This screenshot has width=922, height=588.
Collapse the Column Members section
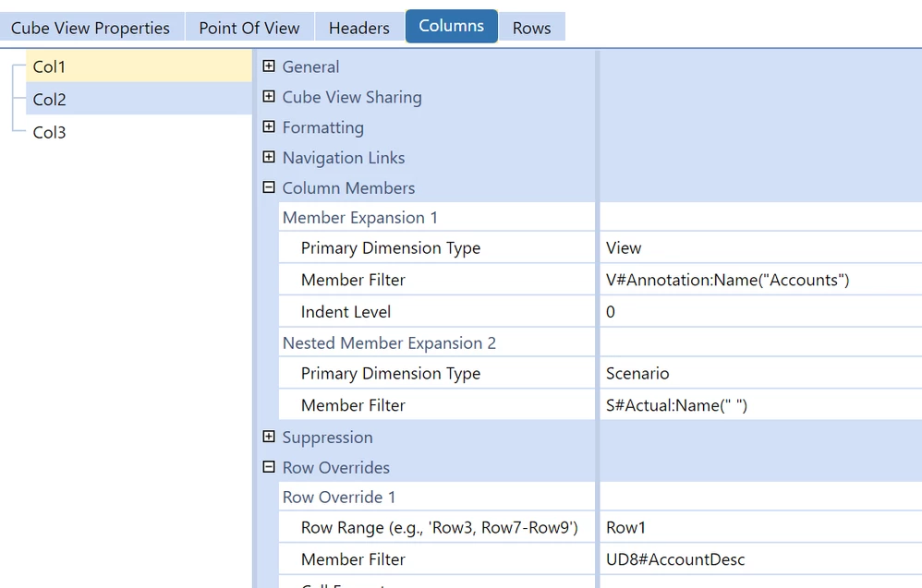269,186
